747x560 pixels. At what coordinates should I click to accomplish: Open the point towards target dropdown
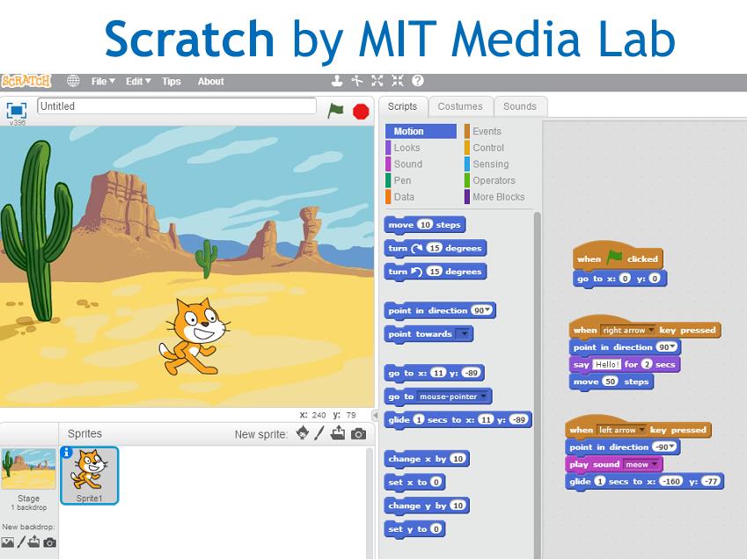[x=464, y=334]
